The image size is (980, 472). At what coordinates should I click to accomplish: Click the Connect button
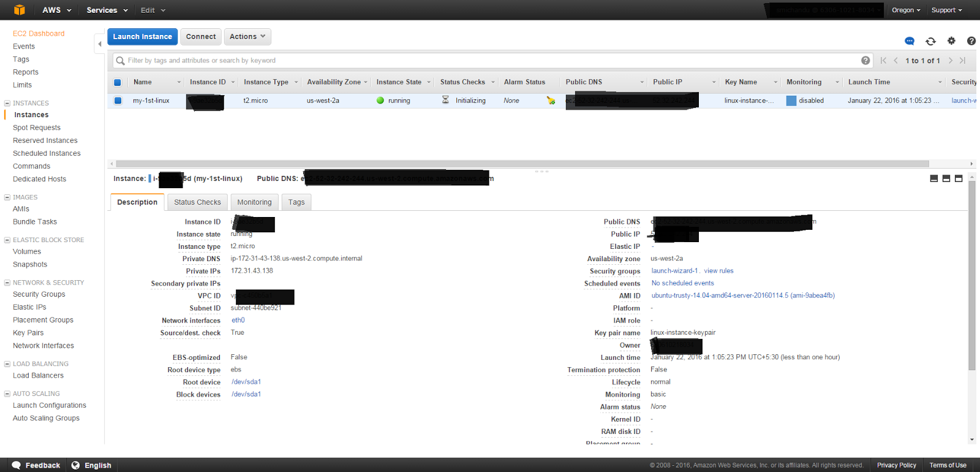[x=201, y=37]
